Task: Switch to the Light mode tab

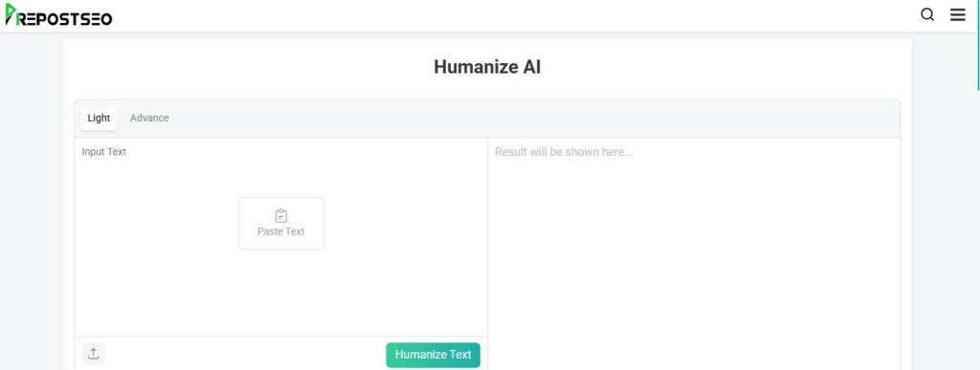Action: (x=99, y=118)
